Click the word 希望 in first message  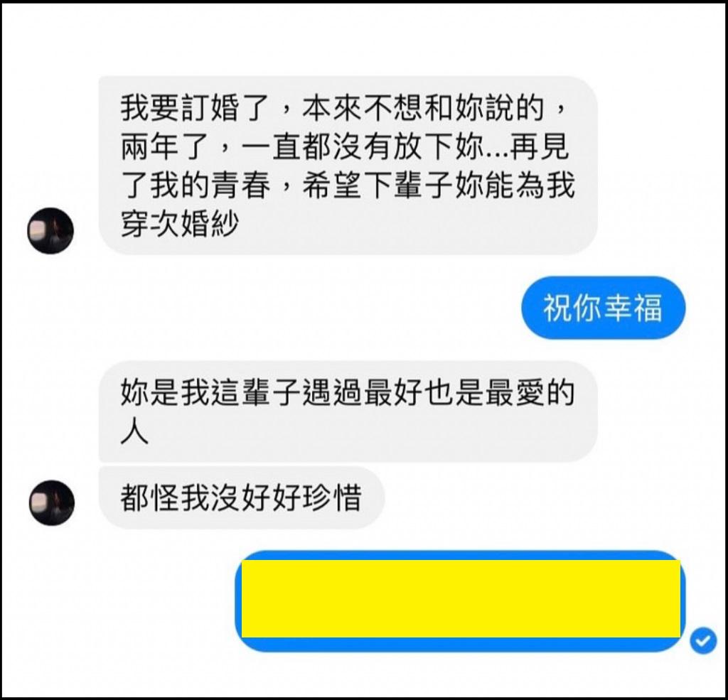[x=332, y=185]
